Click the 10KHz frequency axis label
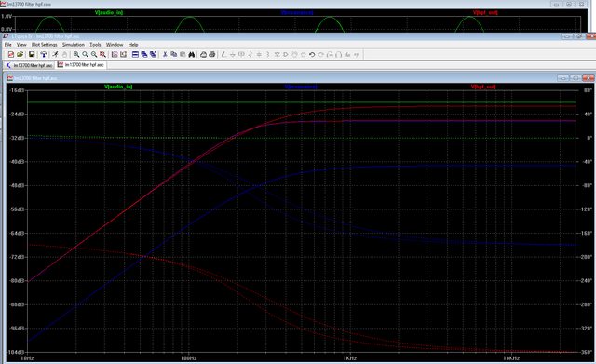596x364 pixels. (511, 358)
